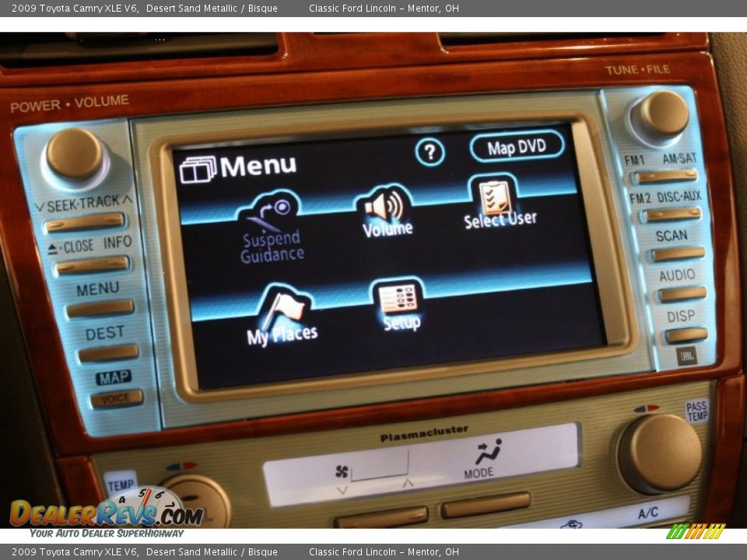Click the Tune File knob
This screenshot has height=560, width=747.
[x=663, y=114]
